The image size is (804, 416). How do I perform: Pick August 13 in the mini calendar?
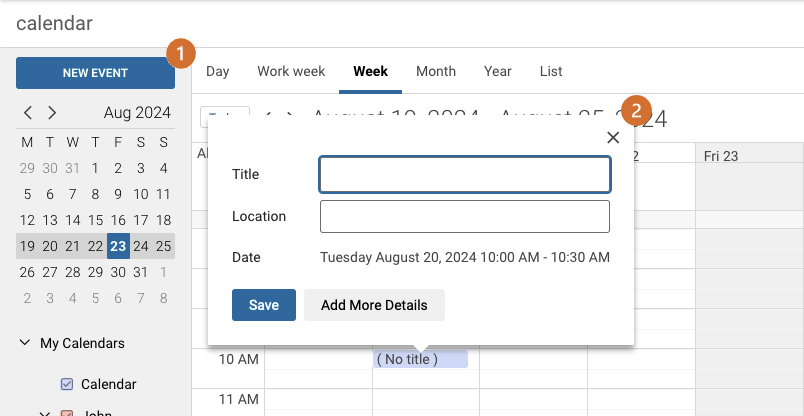[x=50, y=220]
